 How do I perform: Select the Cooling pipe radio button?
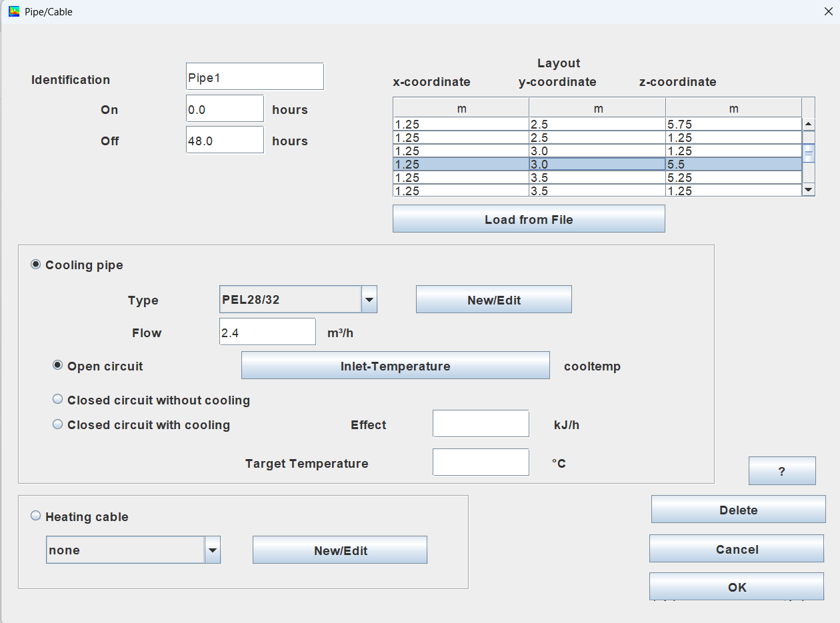tap(36, 265)
